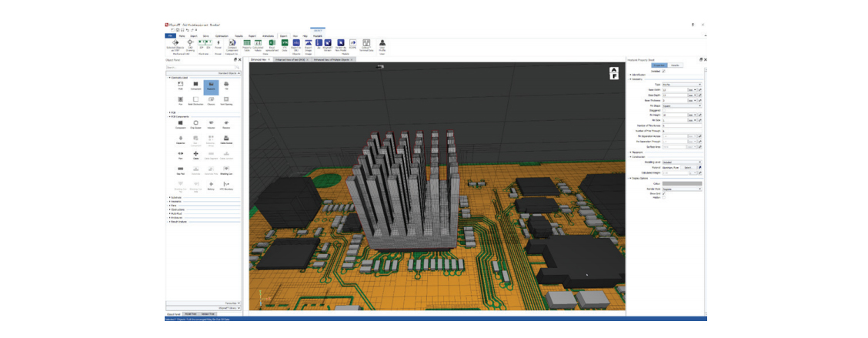868x338 pixels.
Task: Open the Fin Shape dropdown
Action: click(682, 105)
